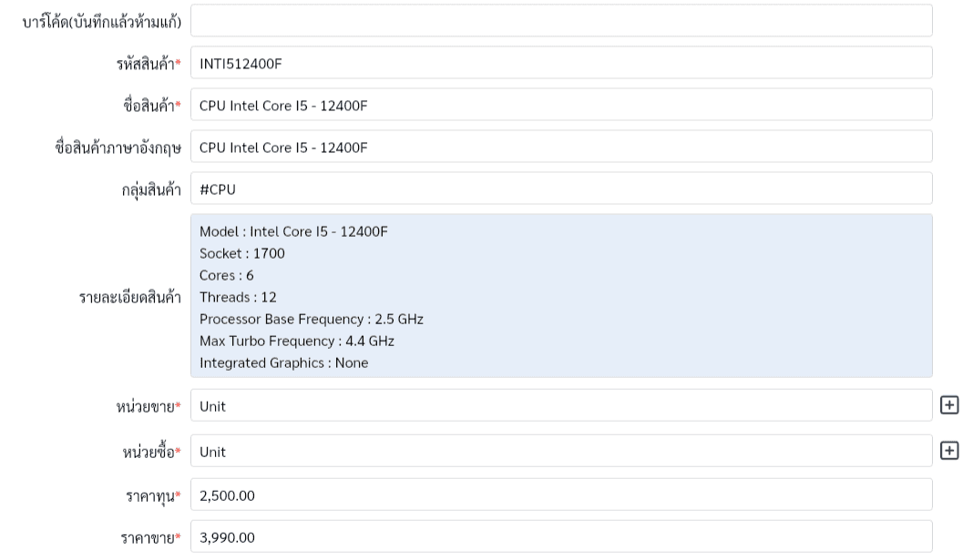Click the กลุ่มสินค้า field showing #CPU

(561, 188)
